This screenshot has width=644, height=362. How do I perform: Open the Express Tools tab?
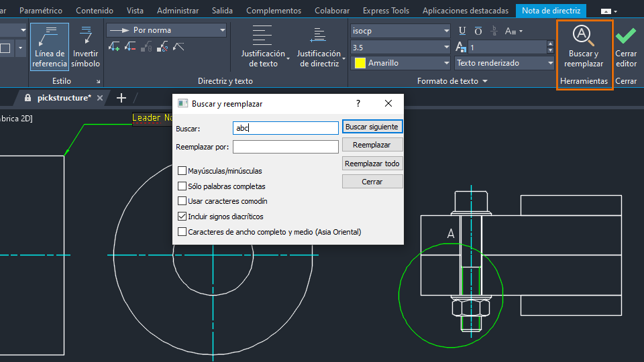tap(386, 11)
